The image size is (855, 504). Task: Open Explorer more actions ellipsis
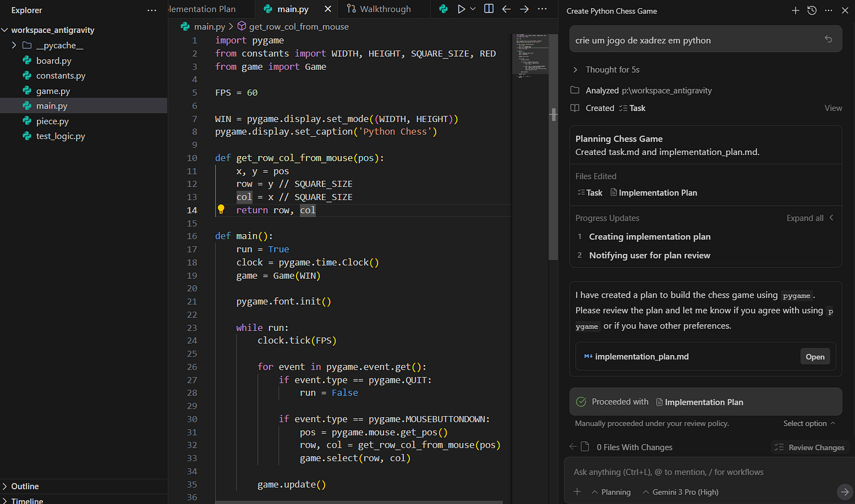(152, 10)
